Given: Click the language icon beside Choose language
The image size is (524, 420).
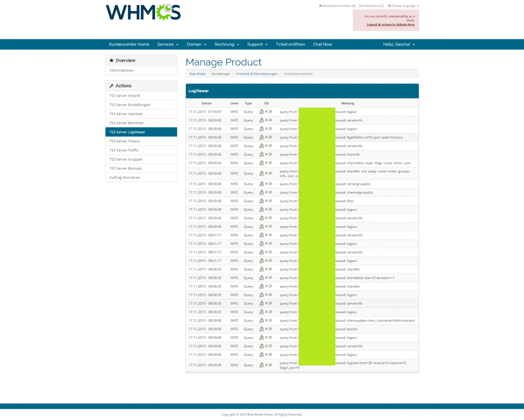Looking at the screenshot, I should pyautogui.click(x=389, y=6).
